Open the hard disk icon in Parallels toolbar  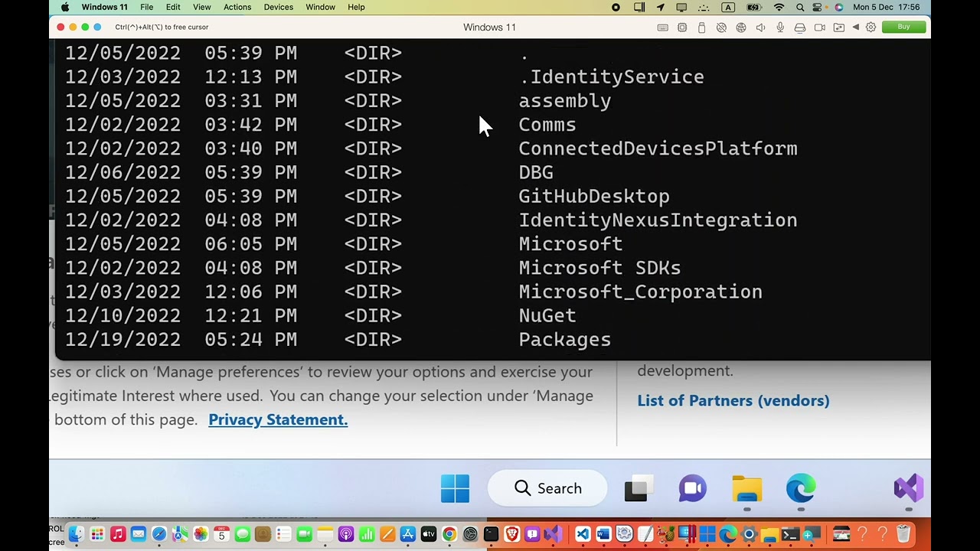(799, 28)
